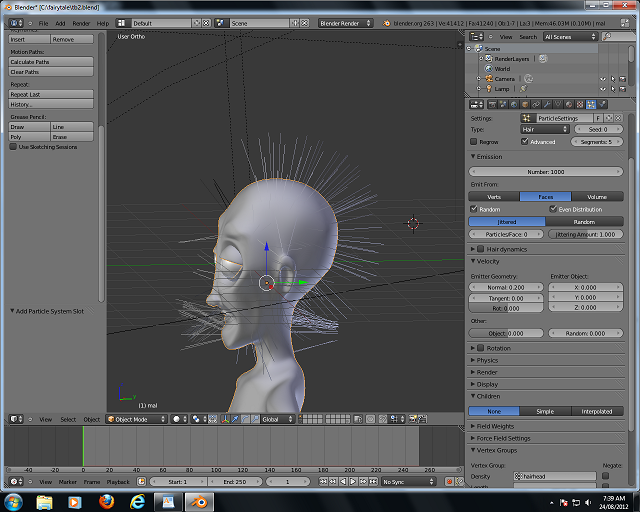Toggle Even Distribution checkbox
Viewport: 640px width, 512px height.
(x=553, y=209)
